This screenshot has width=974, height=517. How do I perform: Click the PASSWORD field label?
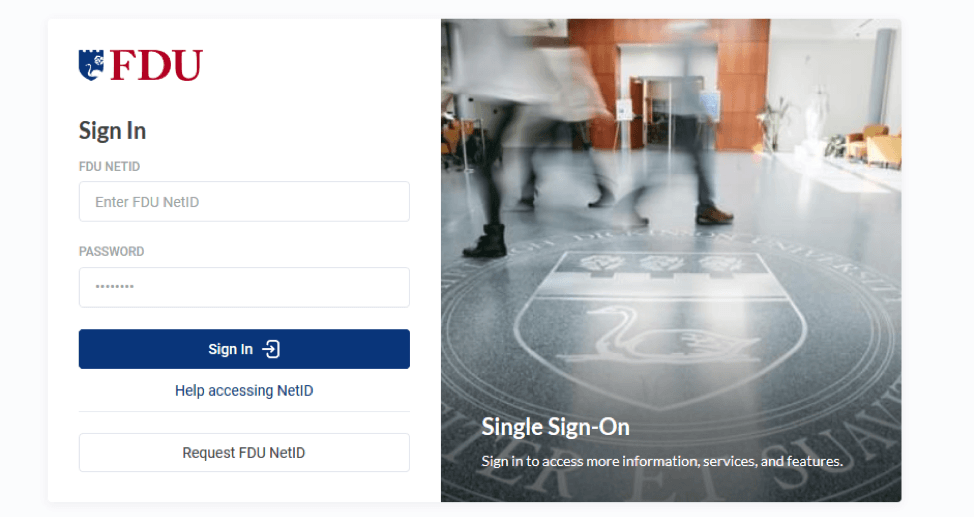click(111, 252)
